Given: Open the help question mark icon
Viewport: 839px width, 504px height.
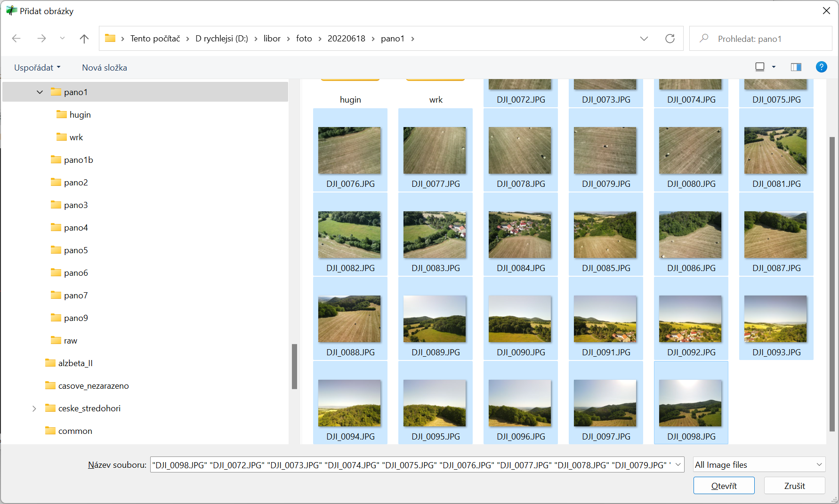Looking at the screenshot, I should coord(821,67).
